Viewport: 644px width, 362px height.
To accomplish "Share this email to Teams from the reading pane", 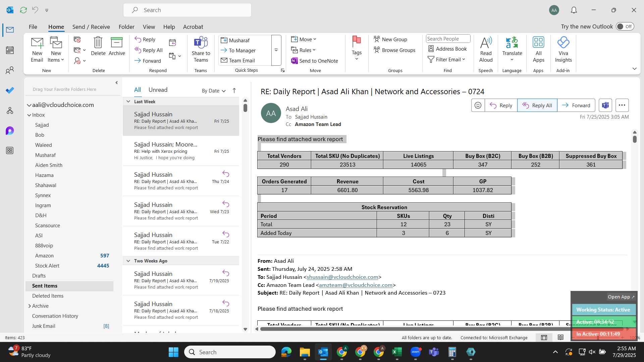I will click(605, 105).
